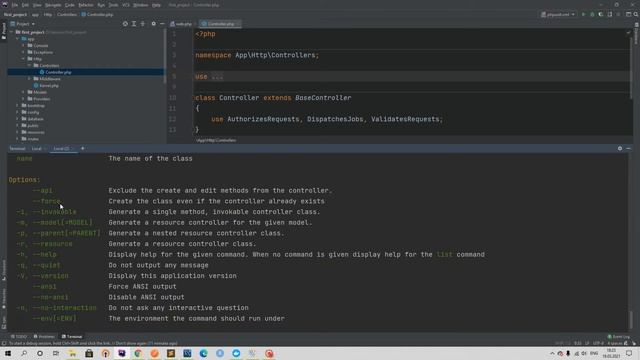Click the Controllers breadcrumb in navigation bar

pos(67,14)
